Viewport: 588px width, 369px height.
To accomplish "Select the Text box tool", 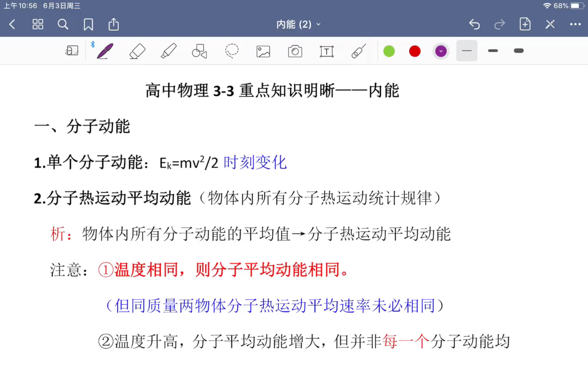I will pyautogui.click(x=326, y=51).
